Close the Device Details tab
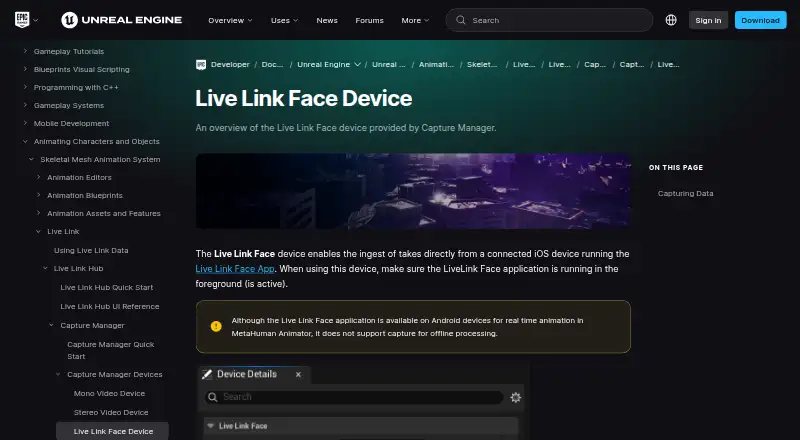 [298, 375]
